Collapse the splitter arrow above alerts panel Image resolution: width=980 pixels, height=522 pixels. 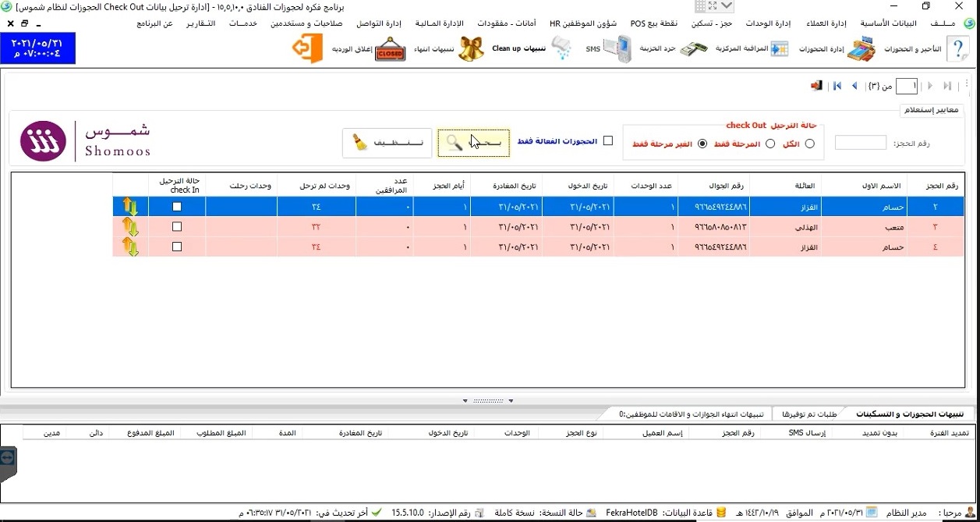tap(465, 401)
